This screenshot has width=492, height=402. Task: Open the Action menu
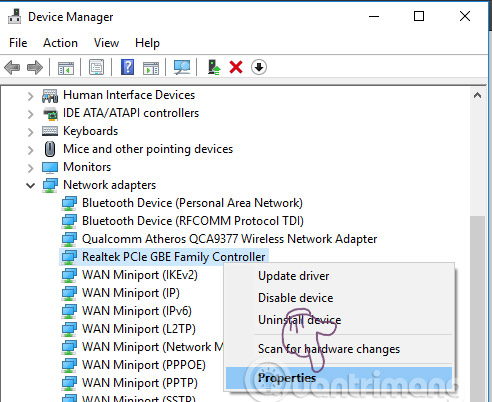click(60, 43)
